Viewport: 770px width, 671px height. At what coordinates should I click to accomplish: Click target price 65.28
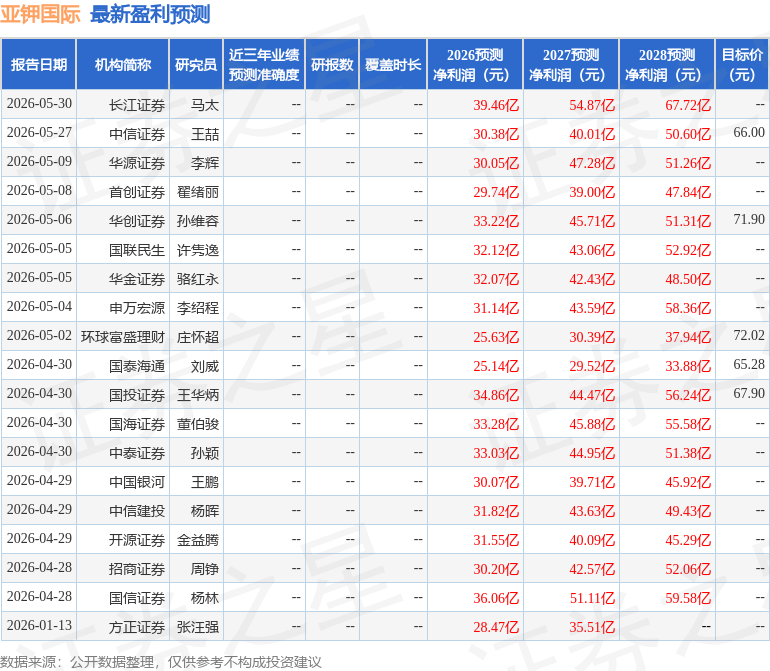749,364
